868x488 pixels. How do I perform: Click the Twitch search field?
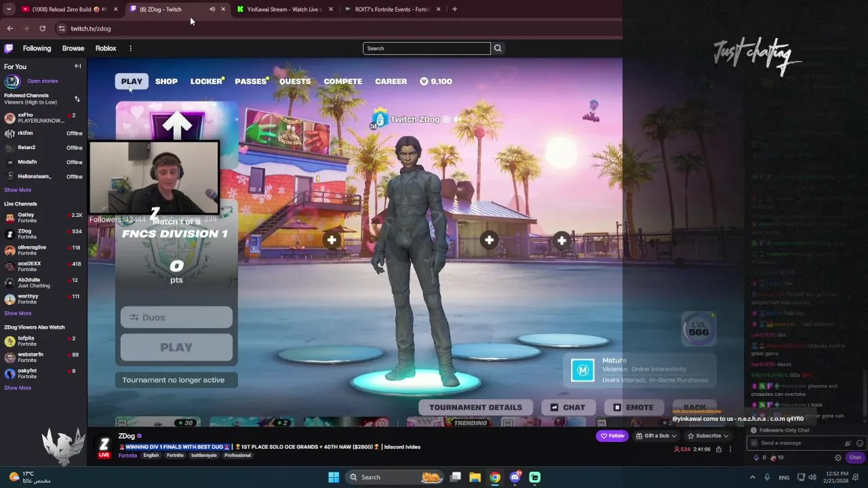427,48
